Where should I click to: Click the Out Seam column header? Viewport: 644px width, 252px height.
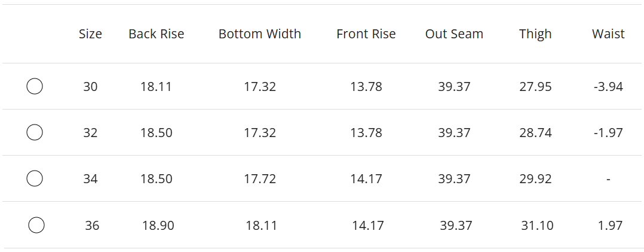click(454, 34)
